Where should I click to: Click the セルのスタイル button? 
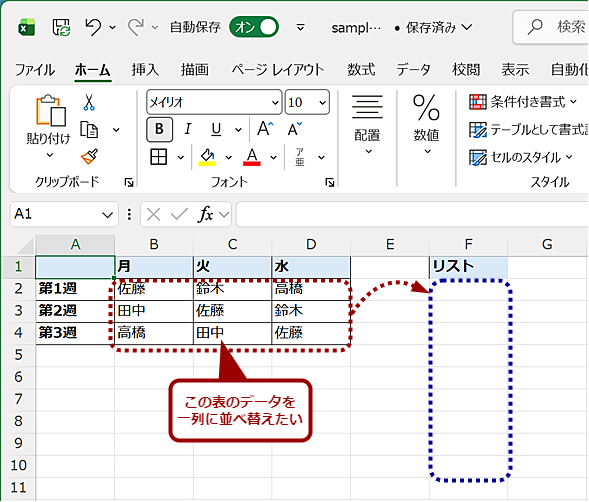click(521, 157)
